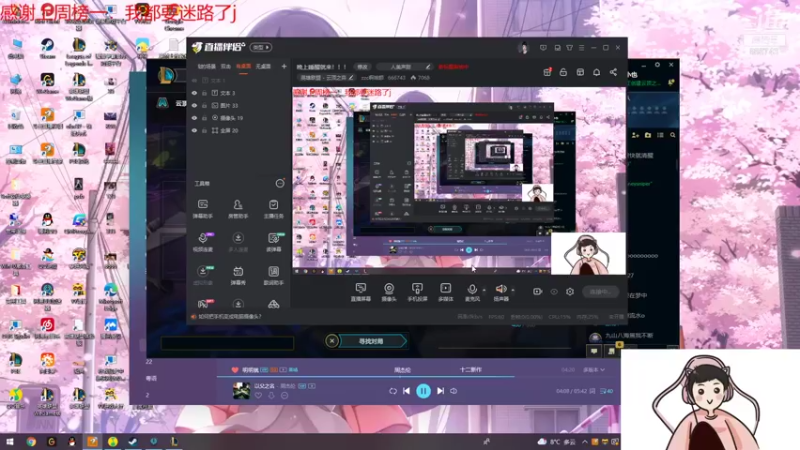Cancel matchmaking with the round X button

point(332,341)
